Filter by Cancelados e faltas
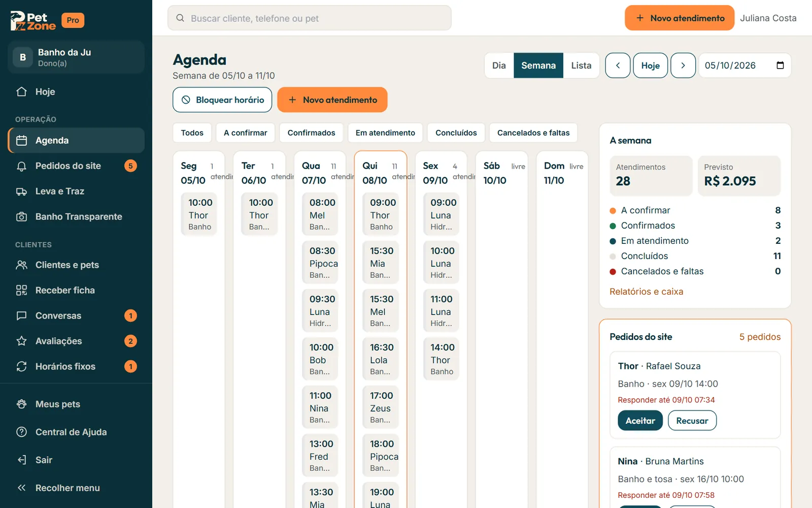Image resolution: width=812 pixels, height=508 pixels. click(x=533, y=133)
